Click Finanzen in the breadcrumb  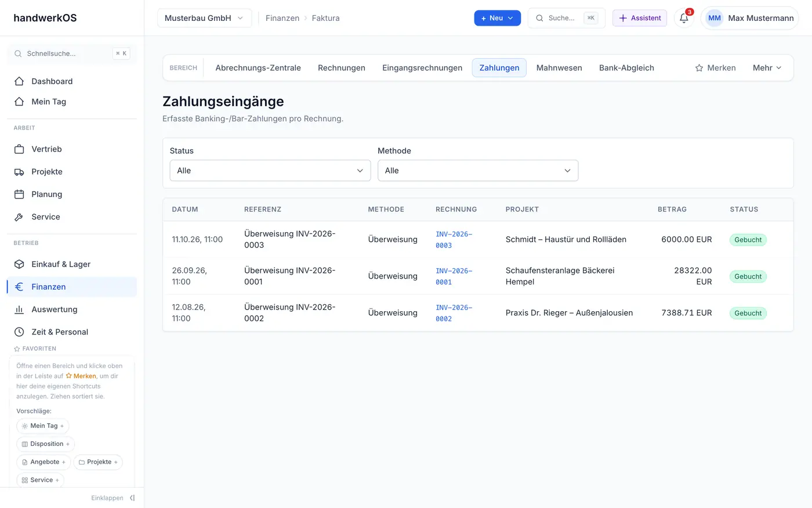pyautogui.click(x=282, y=18)
